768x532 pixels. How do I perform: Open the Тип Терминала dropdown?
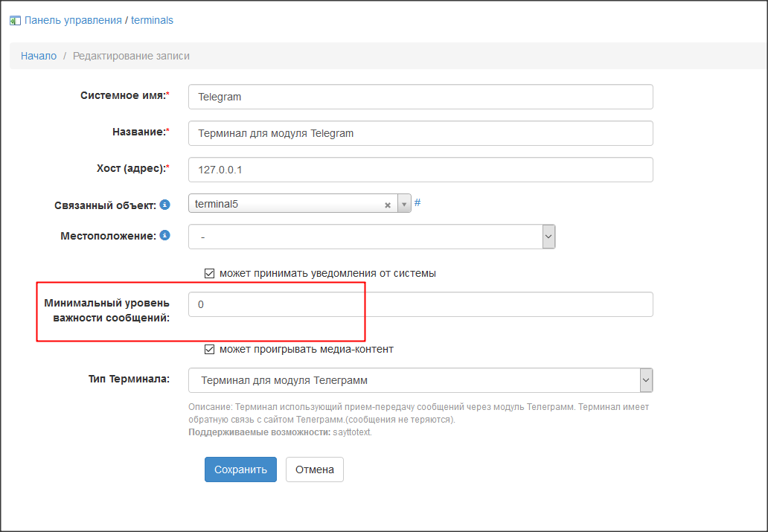[x=646, y=380]
